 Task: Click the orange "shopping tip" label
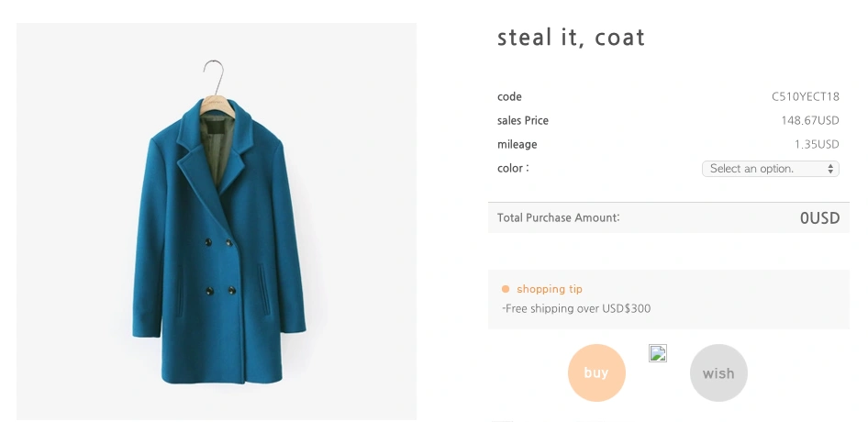pos(549,289)
